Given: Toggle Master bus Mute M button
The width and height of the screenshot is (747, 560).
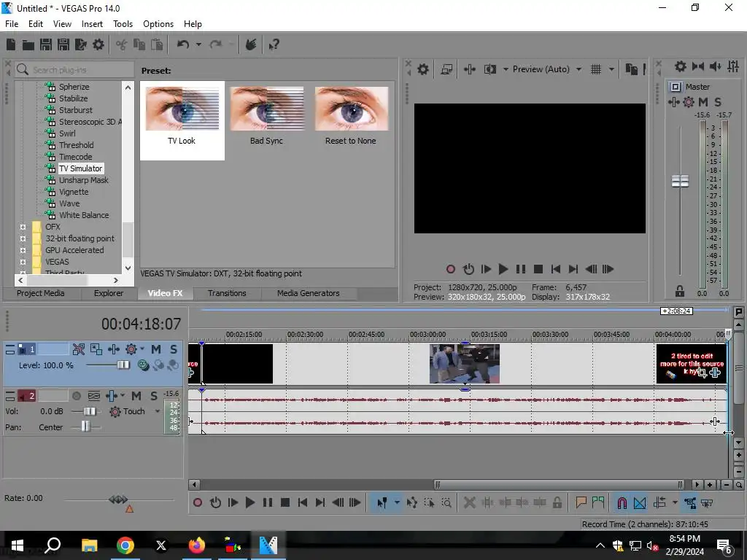Looking at the screenshot, I should coord(703,102).
